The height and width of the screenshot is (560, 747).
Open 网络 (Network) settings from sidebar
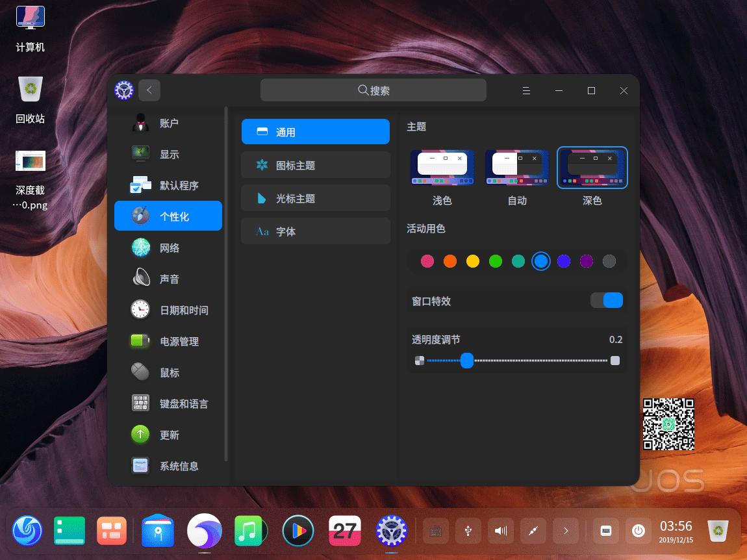(168, 248)
